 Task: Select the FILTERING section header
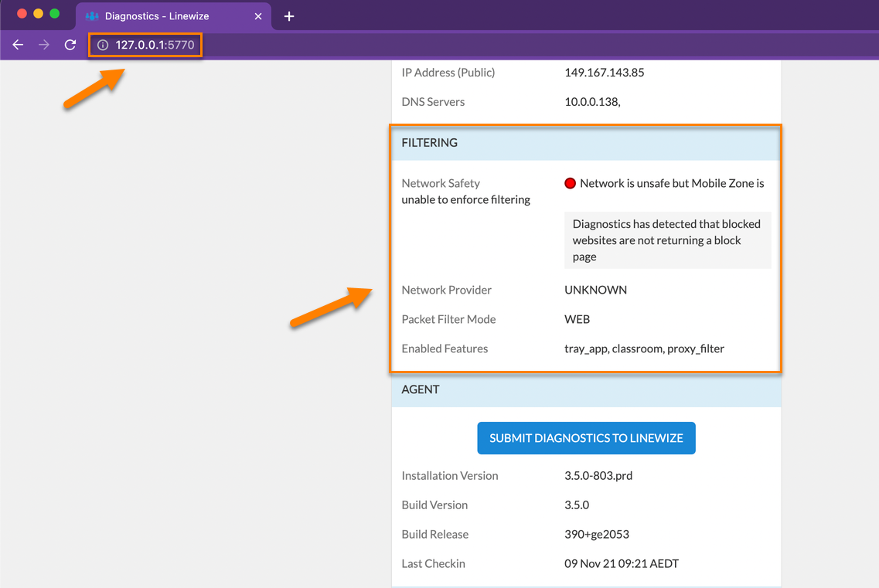pos(586,142)
